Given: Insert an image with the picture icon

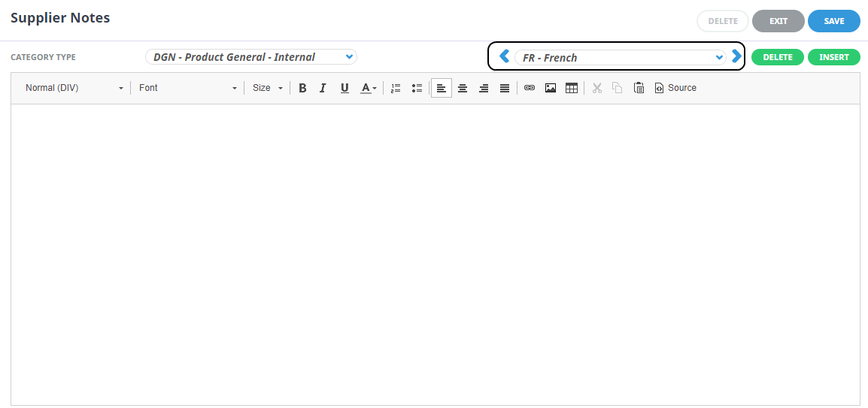Looking at the screenshot, I should point(551,88).
